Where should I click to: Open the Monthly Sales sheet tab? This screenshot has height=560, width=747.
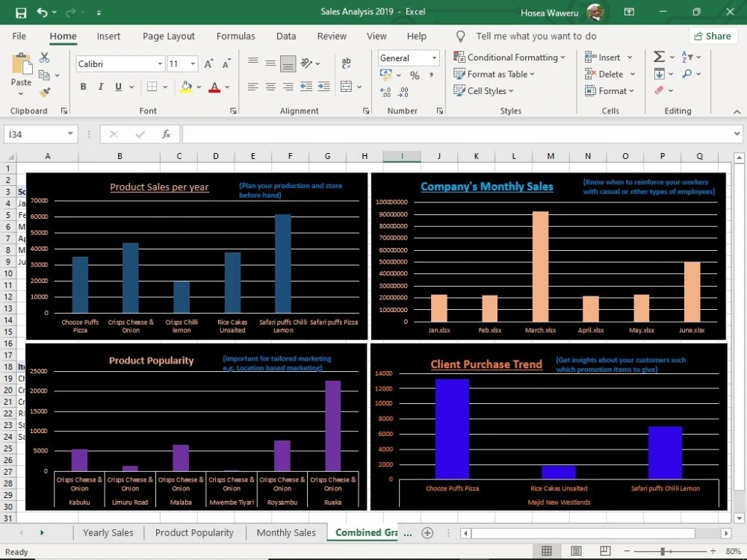[286, 532]
